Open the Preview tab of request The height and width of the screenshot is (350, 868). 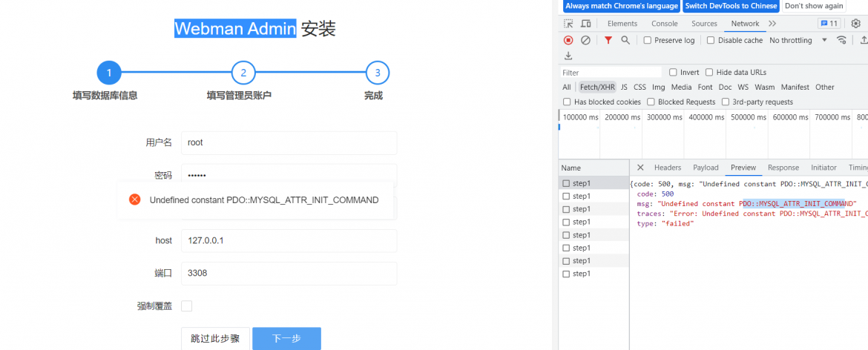(743, 168)
